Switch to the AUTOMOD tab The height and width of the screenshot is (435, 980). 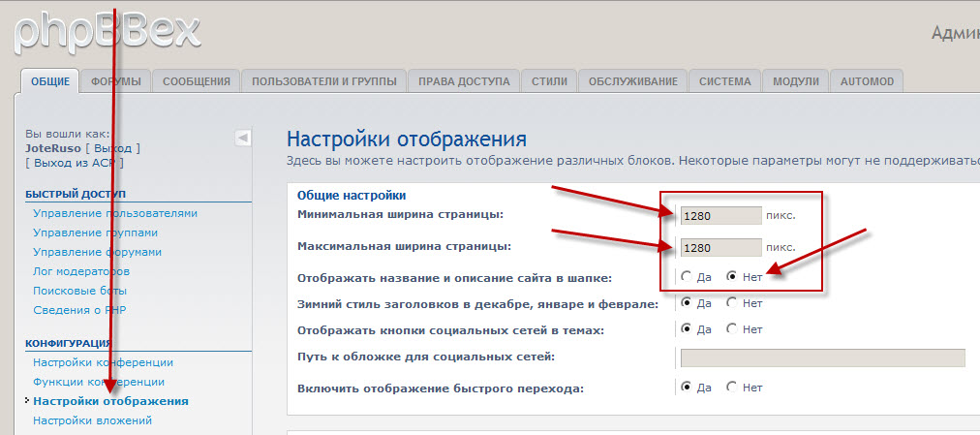(867, 81)
